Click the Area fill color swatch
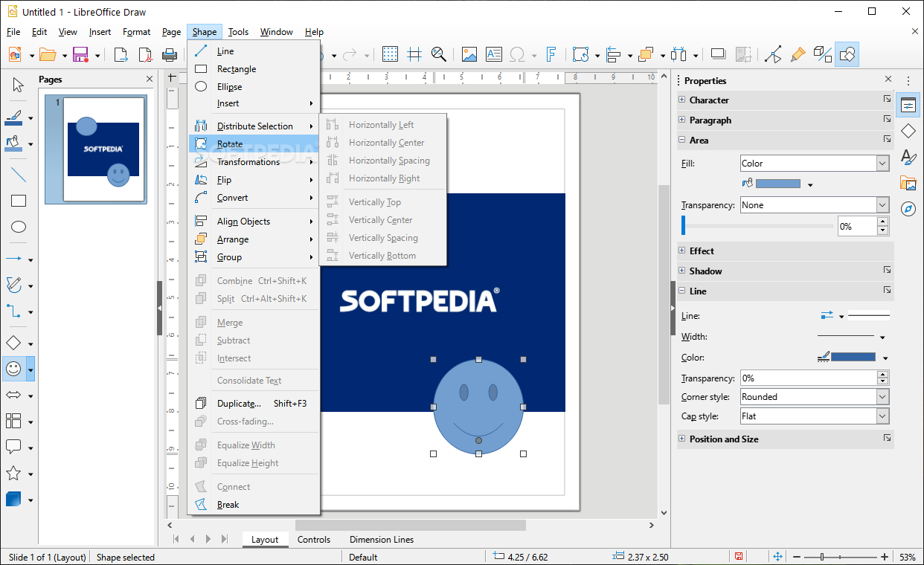The image size is (924, 565). [778, 184]
